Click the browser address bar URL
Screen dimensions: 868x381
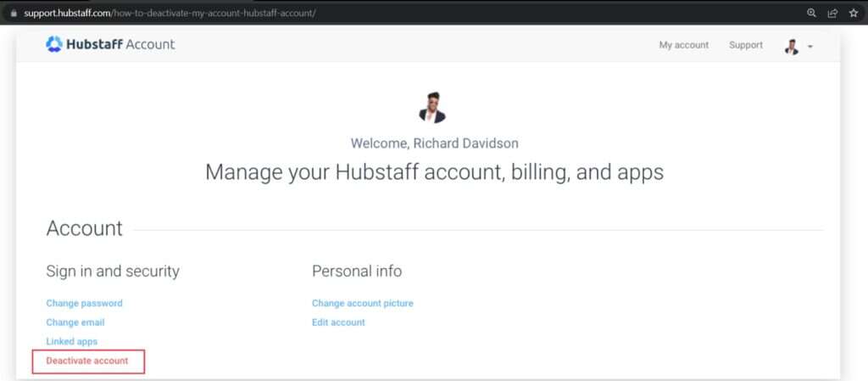[170, 14]
